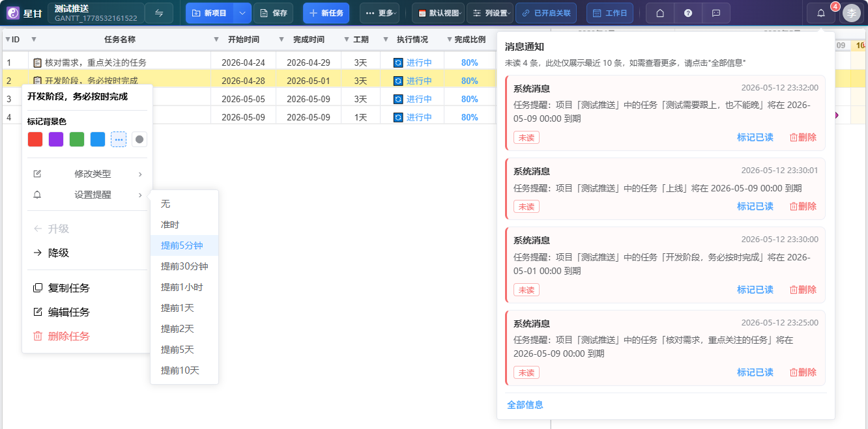The height and width of the screenshot is (429, 868).
Task: Click the status icon in row 1 执行情况
Action: pos(399,62)
